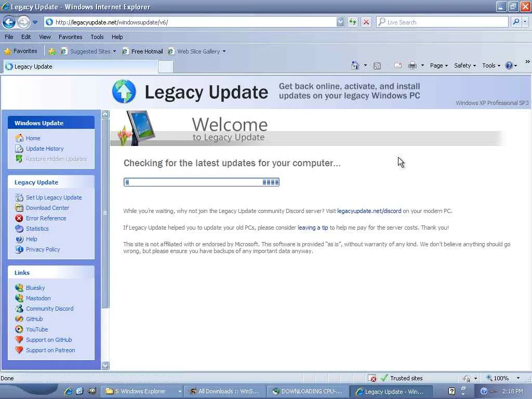This screenshot has width=532, height=399.
Task: Open the legacyupdate.net/discord link
Action: coord(369,211)
